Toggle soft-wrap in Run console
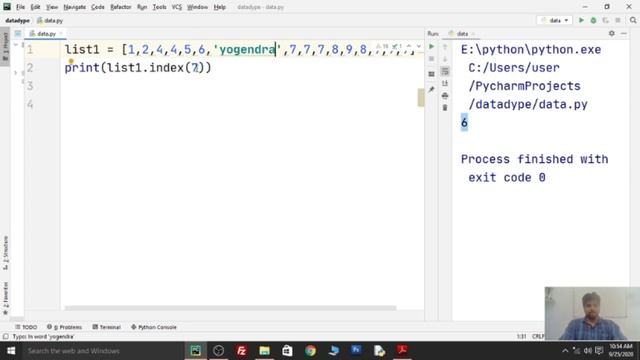This screenshot has width=640, height=360. [445, 71]
